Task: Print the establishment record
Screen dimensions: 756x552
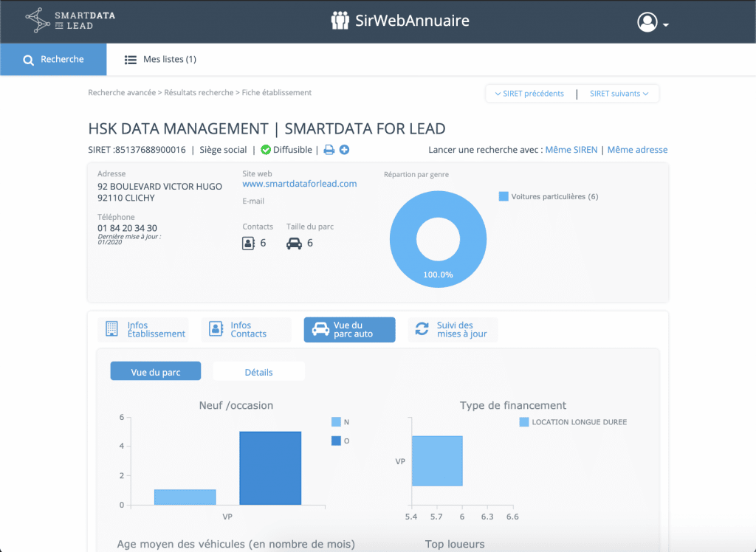Action: tap(329, 150)
